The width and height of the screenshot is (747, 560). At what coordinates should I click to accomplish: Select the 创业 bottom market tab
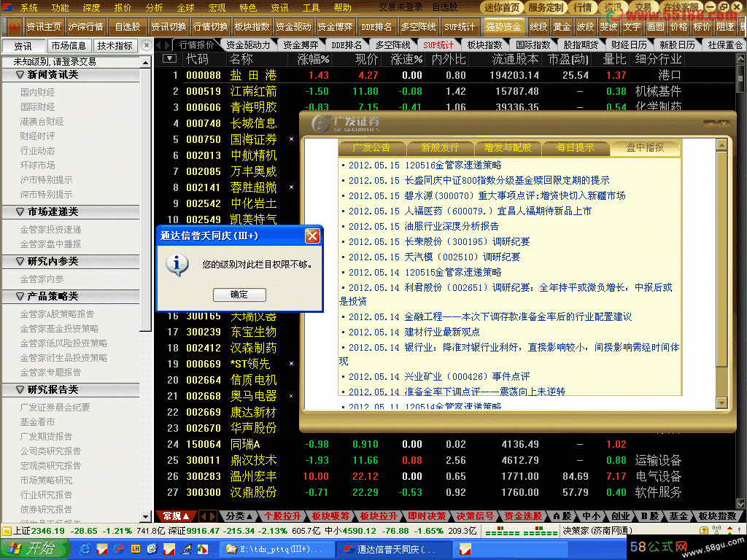[x=620, y=516]
